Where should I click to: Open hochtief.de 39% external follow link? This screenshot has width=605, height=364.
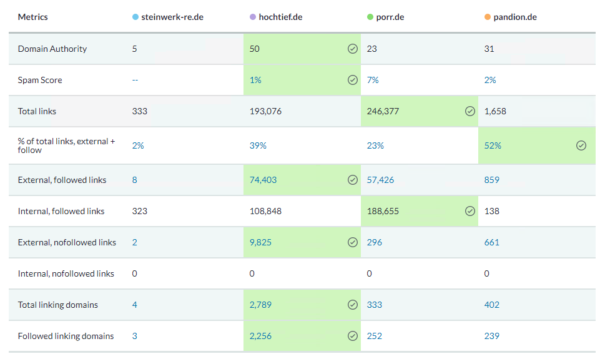pyautogui.click(x=258, y=145)
